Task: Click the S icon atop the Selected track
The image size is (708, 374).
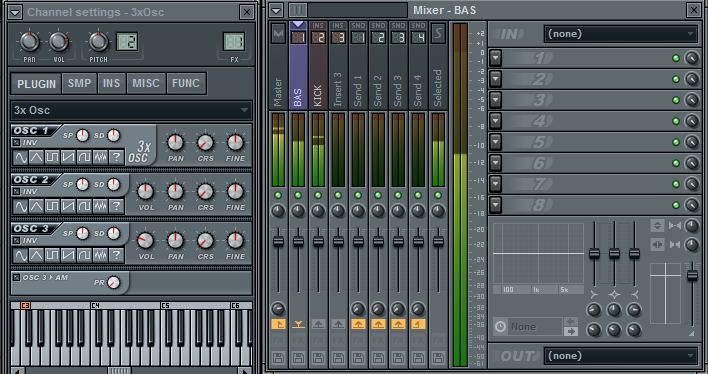Action: pyautogui.click(x=438, y=33)
